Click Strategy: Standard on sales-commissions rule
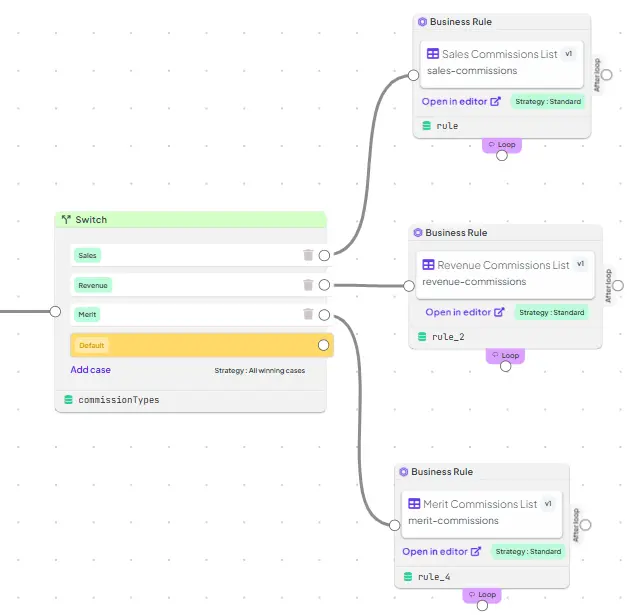 click(548, 101)
